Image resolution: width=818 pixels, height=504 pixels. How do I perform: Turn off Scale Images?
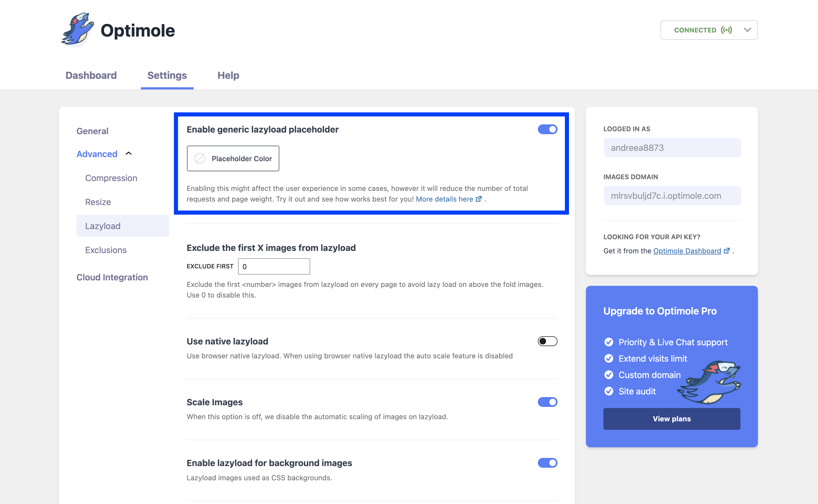pos(547,402)
